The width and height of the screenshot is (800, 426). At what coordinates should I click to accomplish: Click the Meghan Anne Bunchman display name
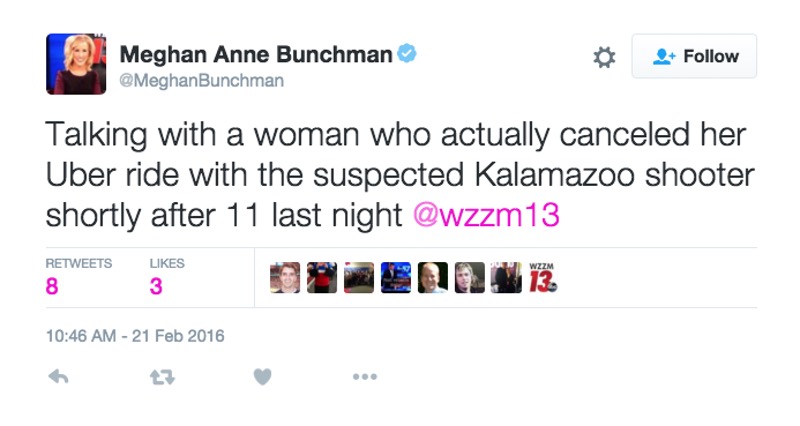(256, 55)
